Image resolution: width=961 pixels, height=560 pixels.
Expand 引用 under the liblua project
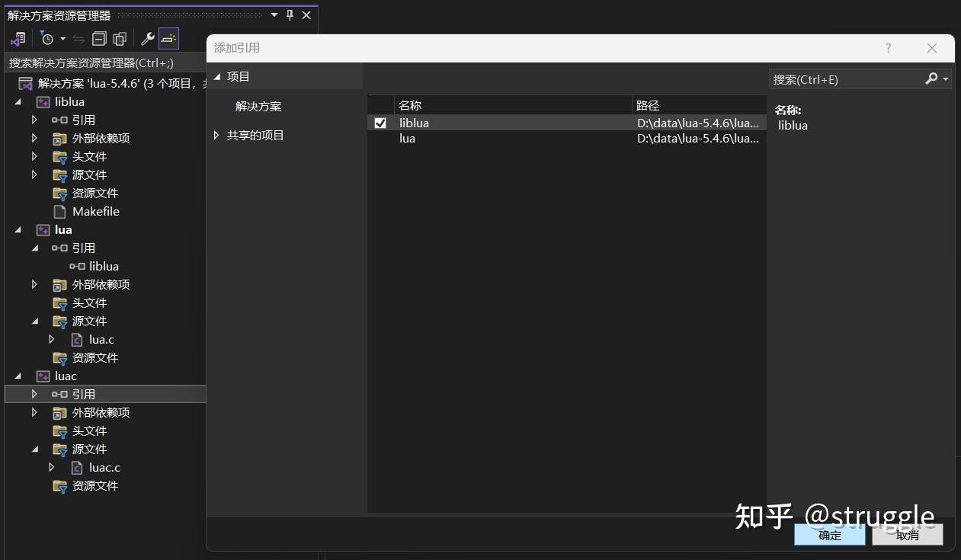click(34, 120)
